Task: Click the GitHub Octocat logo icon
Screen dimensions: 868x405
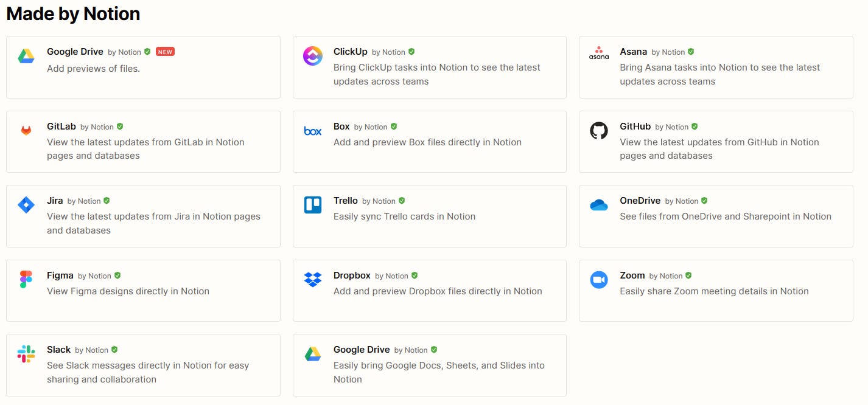Action: point(599,131)
